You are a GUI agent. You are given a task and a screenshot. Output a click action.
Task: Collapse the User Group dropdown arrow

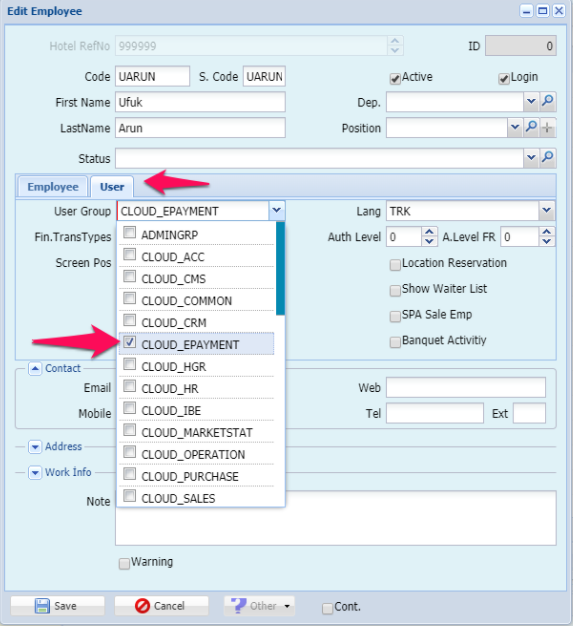[277, 210]
